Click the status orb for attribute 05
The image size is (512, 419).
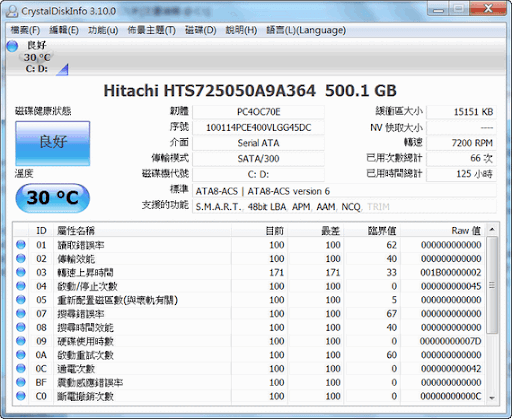point(21,300)
